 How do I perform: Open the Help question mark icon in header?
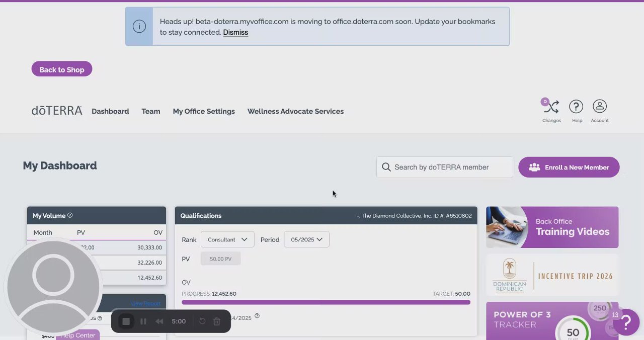pyautogui.click(x=576, y=107)
